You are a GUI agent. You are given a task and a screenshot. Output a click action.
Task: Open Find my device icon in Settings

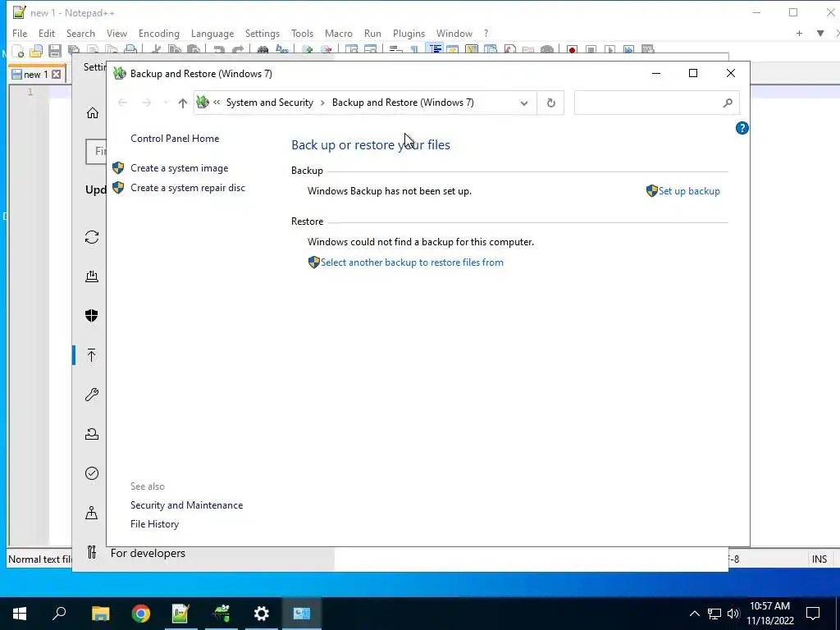coord(92,514)
